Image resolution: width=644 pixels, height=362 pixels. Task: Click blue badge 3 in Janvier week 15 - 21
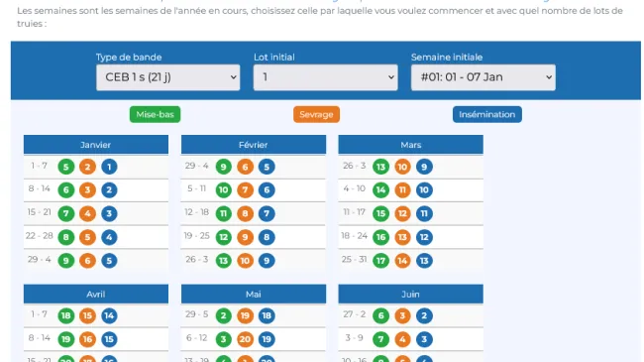click(x=109, y=213)
